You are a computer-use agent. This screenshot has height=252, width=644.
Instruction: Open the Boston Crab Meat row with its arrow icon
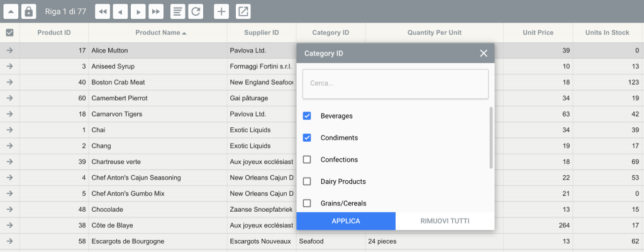10,83
